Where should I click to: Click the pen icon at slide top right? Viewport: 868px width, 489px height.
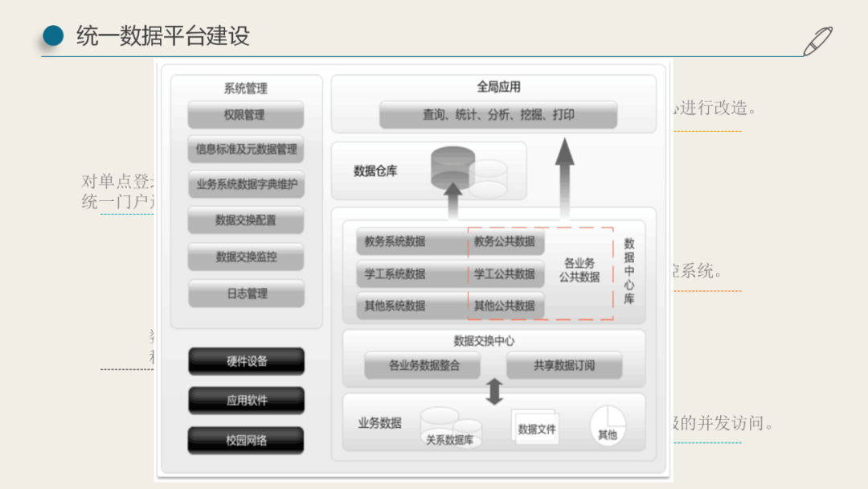[817, 41]
